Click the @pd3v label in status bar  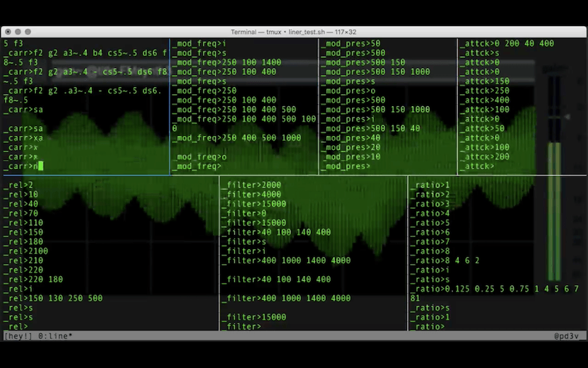pos(566,336)
